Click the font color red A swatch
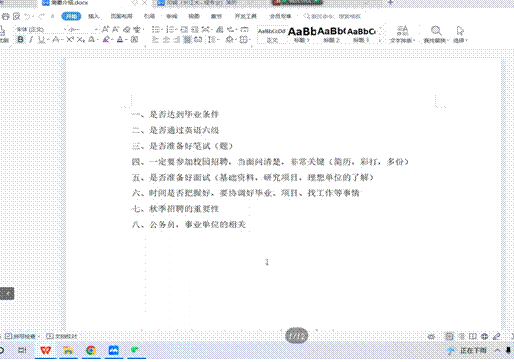 (x=120, y=40)
